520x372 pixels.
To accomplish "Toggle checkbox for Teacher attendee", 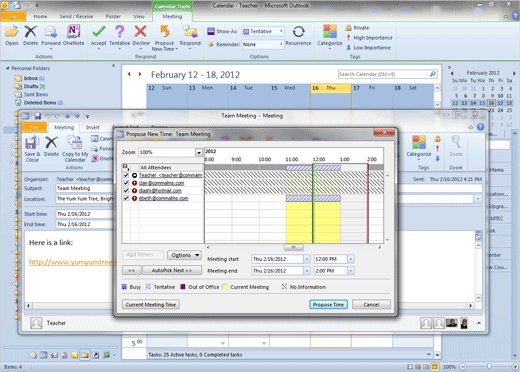I will point(126,175).
